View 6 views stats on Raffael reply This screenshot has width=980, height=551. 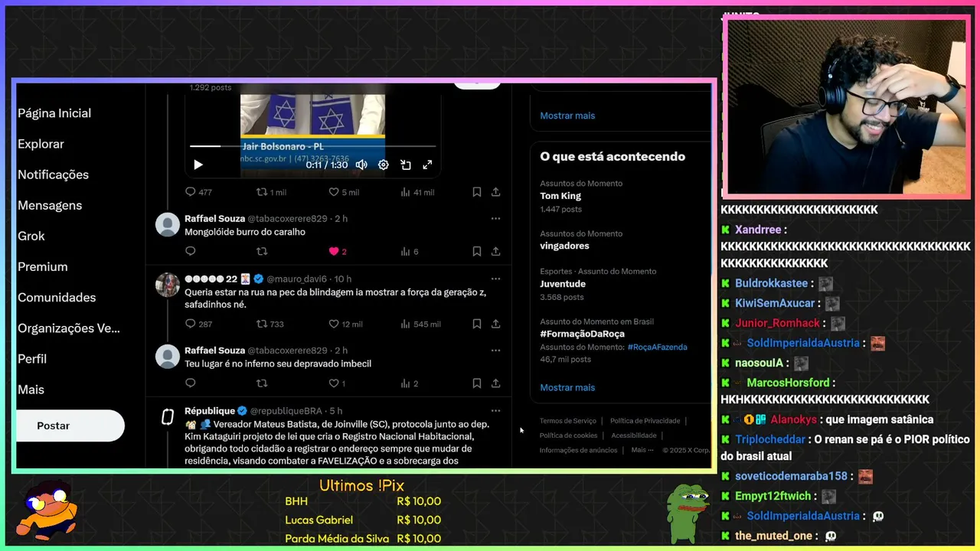[410, 251]
